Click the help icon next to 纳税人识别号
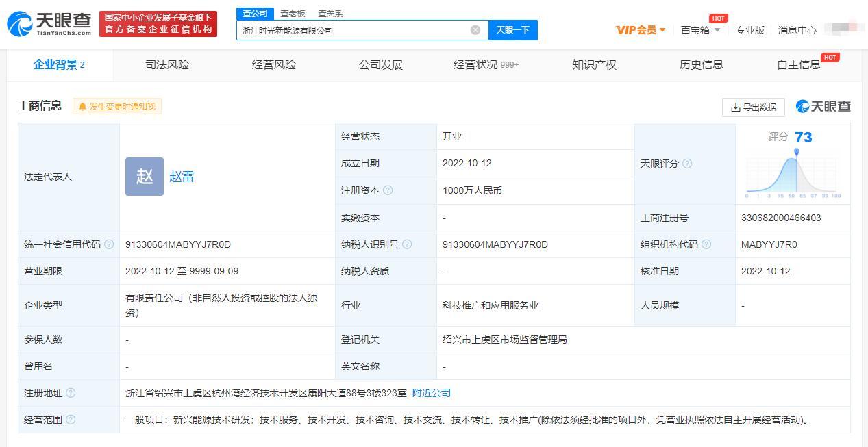The image size is (868, 447). pyautogui.click(x=407, y=244)
